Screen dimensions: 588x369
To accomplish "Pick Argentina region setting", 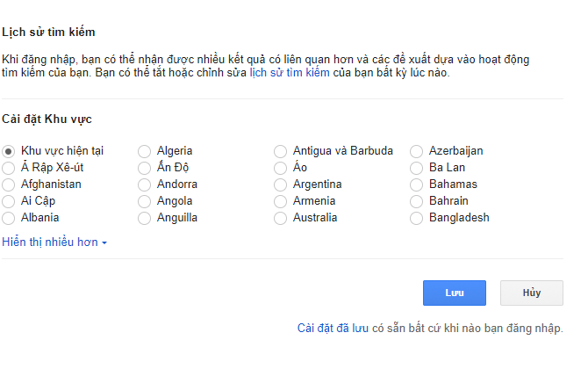I will click(281, 184).
